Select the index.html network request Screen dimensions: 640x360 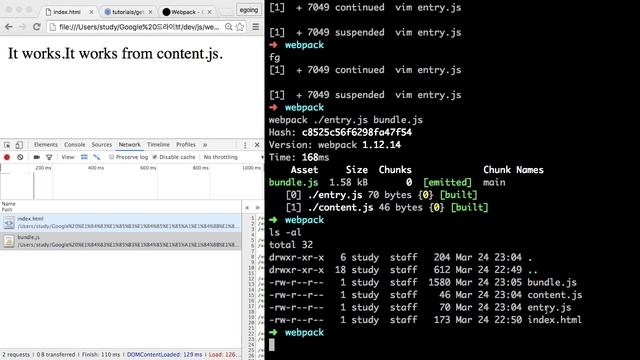[121, 222]
